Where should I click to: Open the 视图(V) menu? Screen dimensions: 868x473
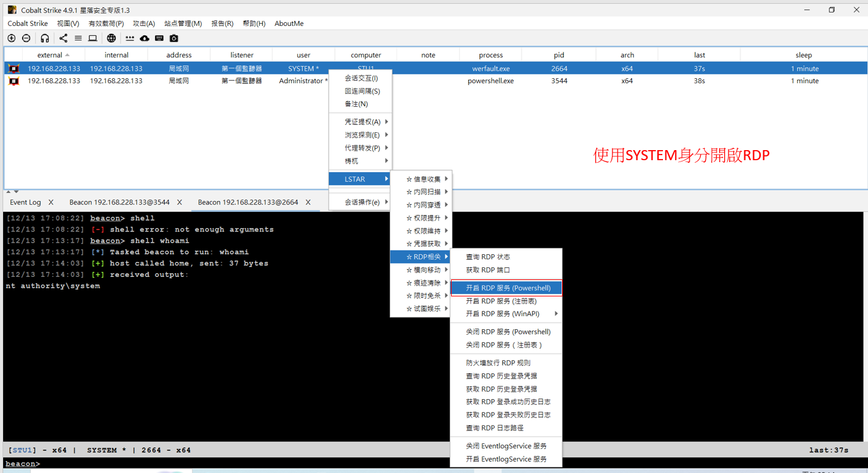tap(68, 23)
